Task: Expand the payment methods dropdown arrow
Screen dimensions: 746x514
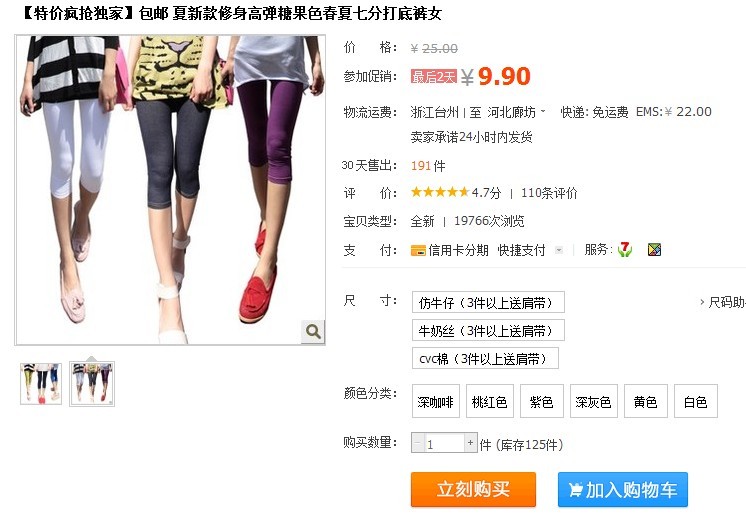Action: [559, 250]
